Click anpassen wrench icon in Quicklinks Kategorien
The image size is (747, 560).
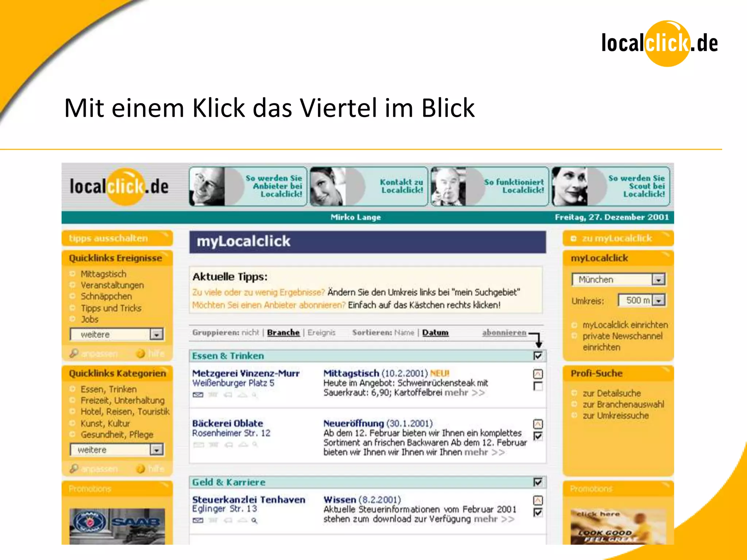tap(74, 468)
